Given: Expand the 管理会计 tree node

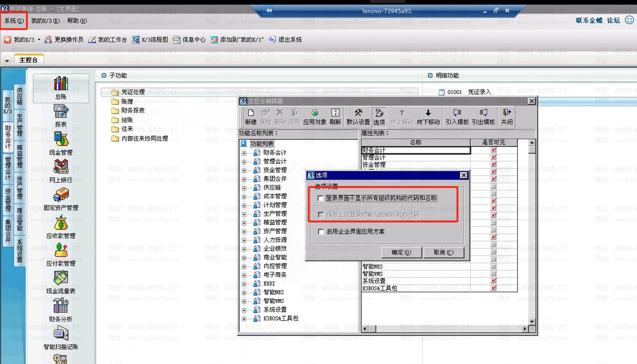Looking at the screenshot, I should (x=244, y=162).
